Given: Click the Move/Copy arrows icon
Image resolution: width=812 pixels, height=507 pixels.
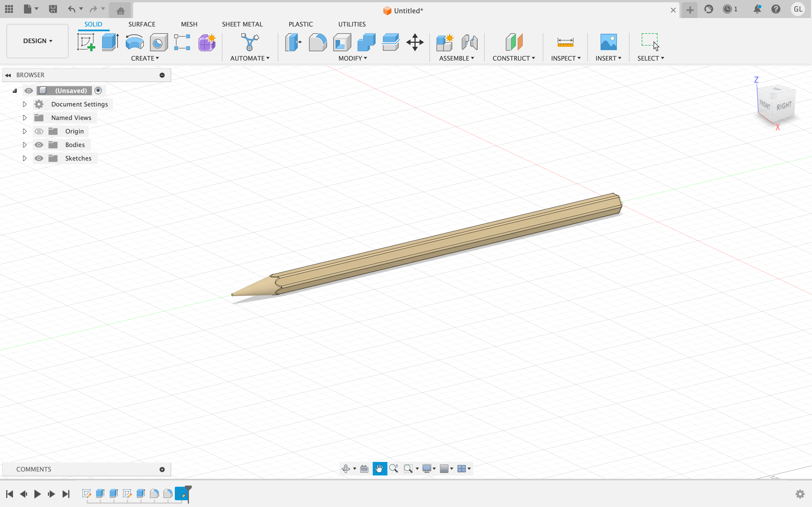Looking at the screenshot, I should tap(415, 42).
